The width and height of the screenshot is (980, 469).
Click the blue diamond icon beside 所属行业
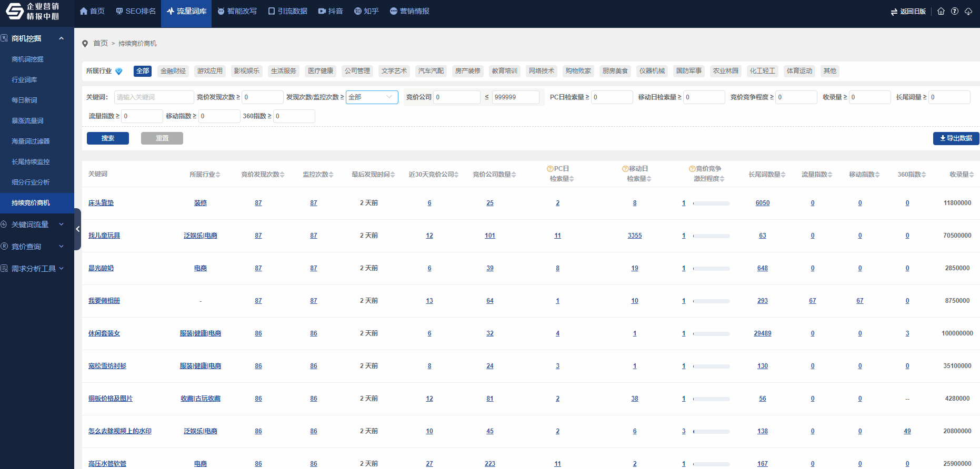pos(119,71)
